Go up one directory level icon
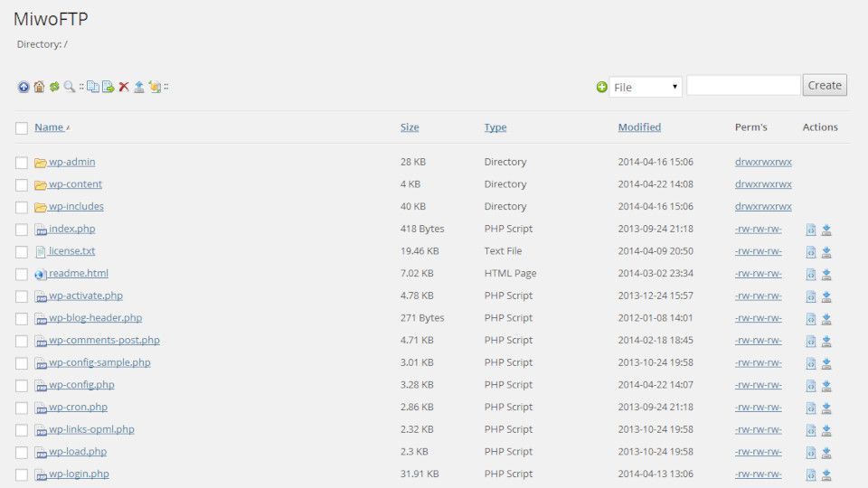Screen dimensions: 868x488 (24, 87)
